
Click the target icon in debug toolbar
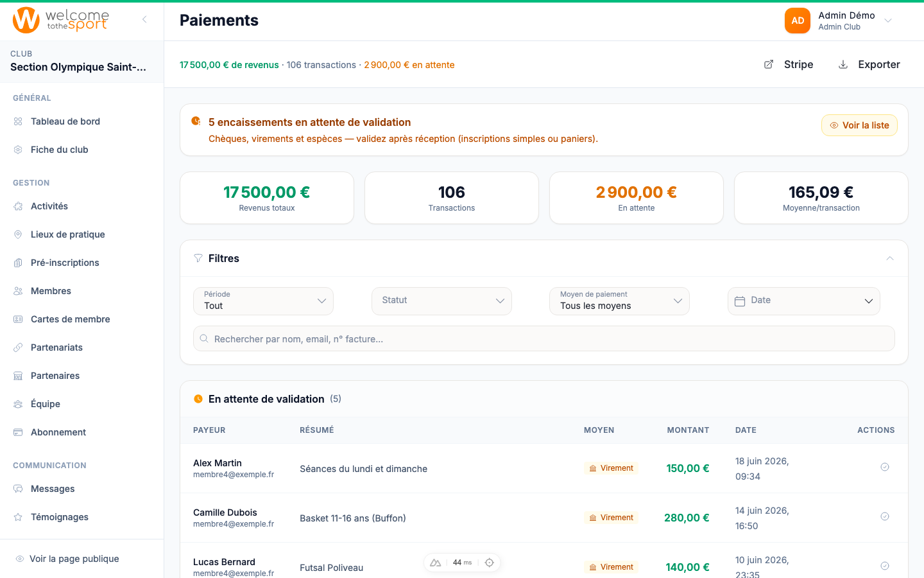click(x=490, y=563)
